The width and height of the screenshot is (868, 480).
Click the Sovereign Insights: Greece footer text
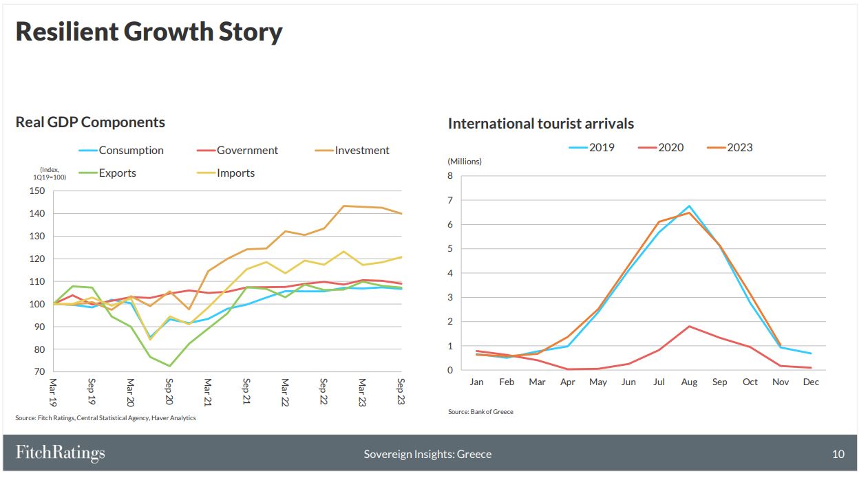coord(427,454)
